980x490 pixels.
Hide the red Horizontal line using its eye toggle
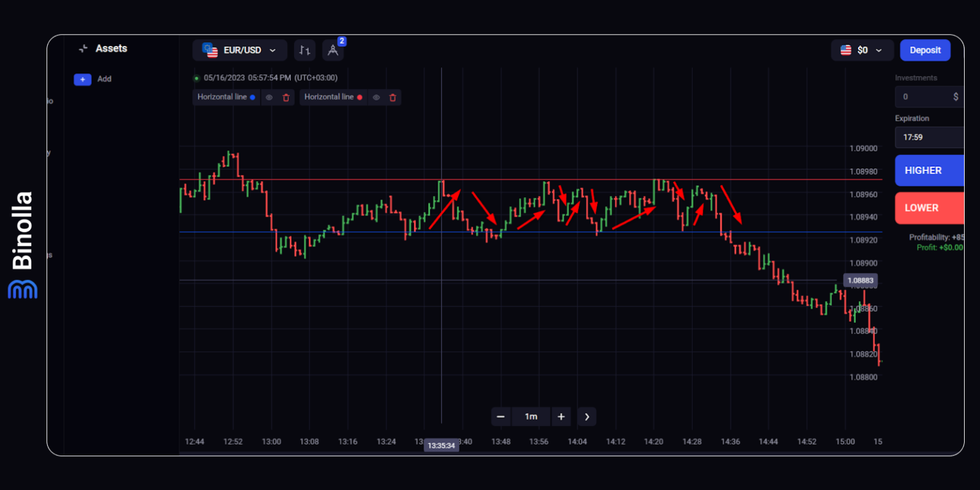376,97
